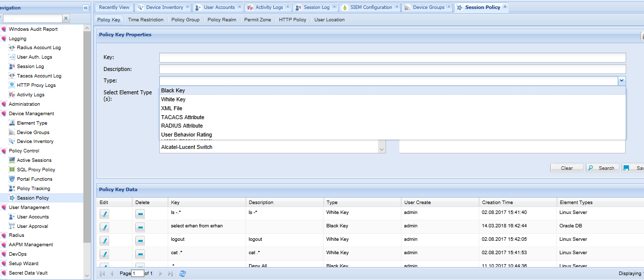Image resolution: width=644 pixels, height=280 pixels.
Task: Open SQL Proxy Policy in the navigation
Action: (36, 170)
